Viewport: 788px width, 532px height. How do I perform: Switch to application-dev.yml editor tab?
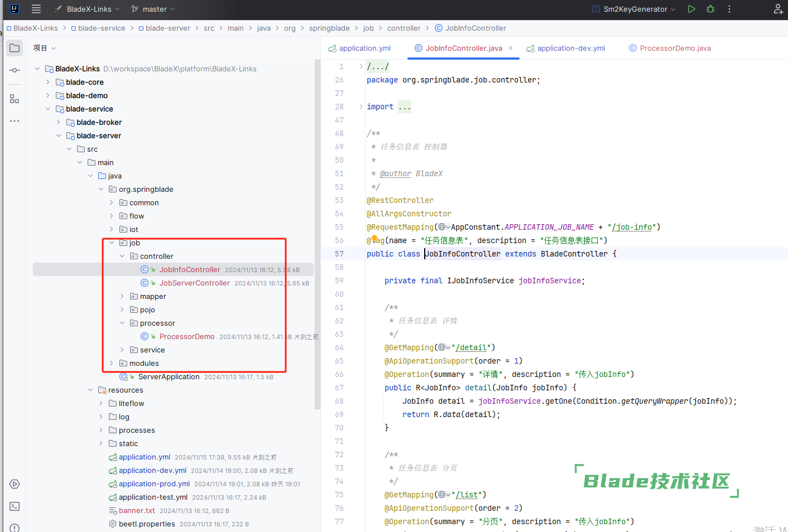(x=565, y=48)
